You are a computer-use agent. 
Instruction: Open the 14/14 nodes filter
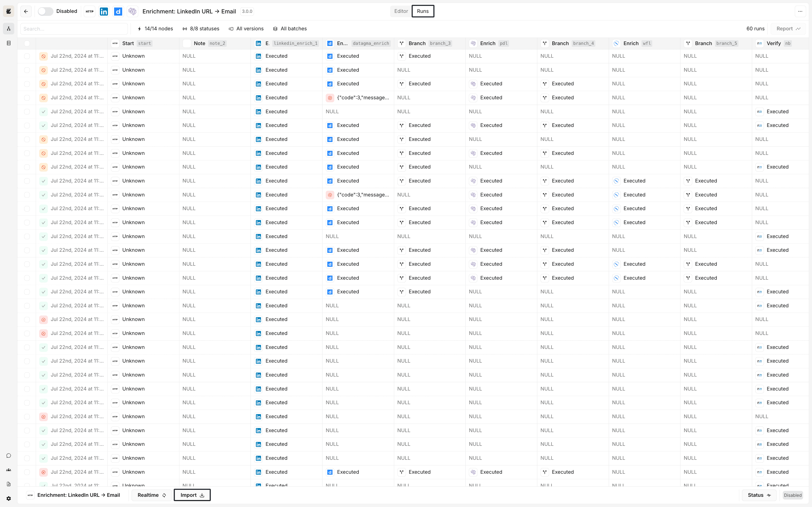[155, 29]
